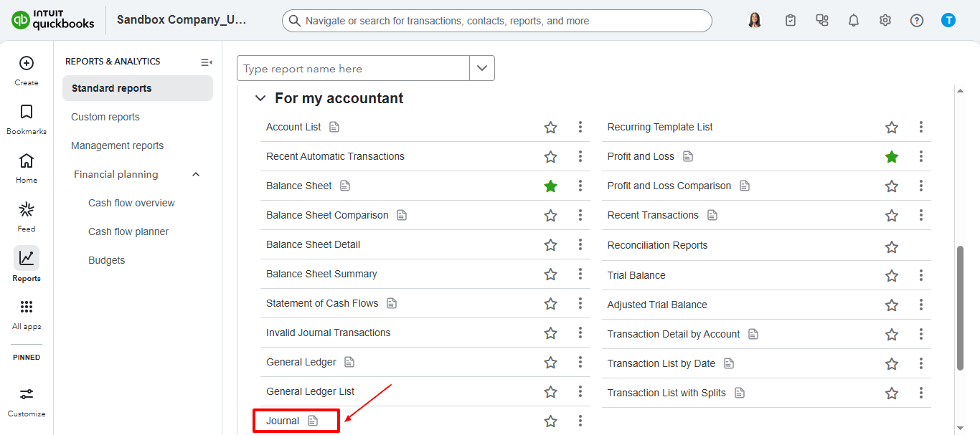Collapse the For my accountant section
Viewport: 980px width, 435px height.
point(260,99)
